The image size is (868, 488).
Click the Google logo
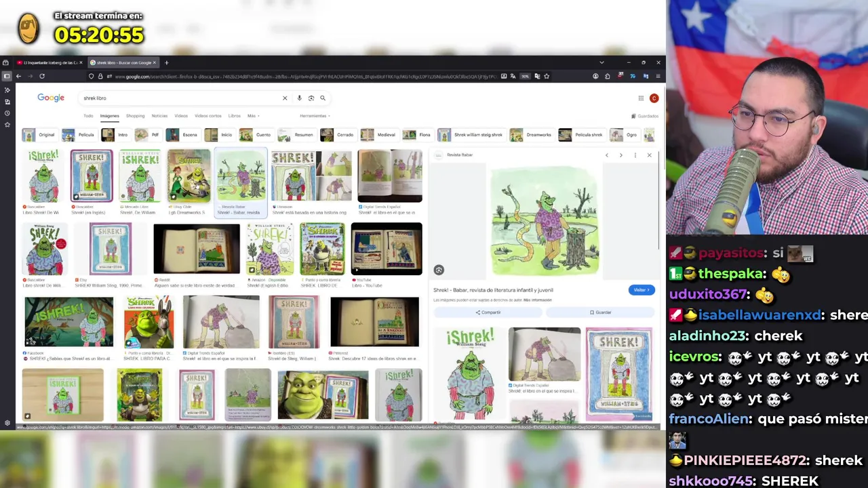51,98
